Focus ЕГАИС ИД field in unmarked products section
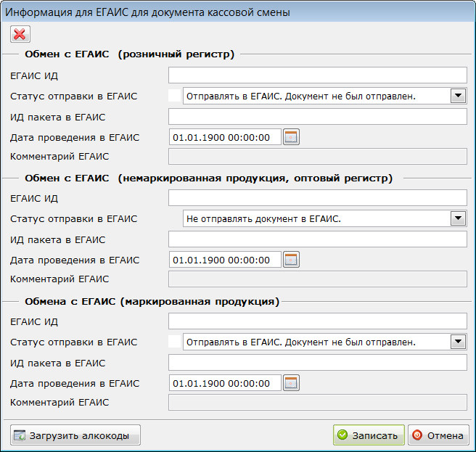The height and width of the screenshot is (452, 476). 318,198
